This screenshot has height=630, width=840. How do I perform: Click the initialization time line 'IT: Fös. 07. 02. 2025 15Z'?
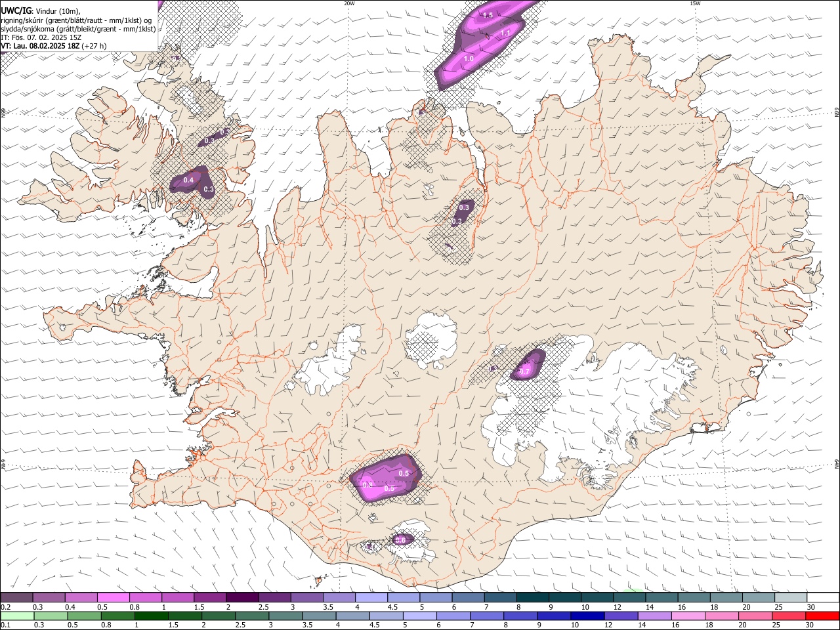[x=41, y=37]
